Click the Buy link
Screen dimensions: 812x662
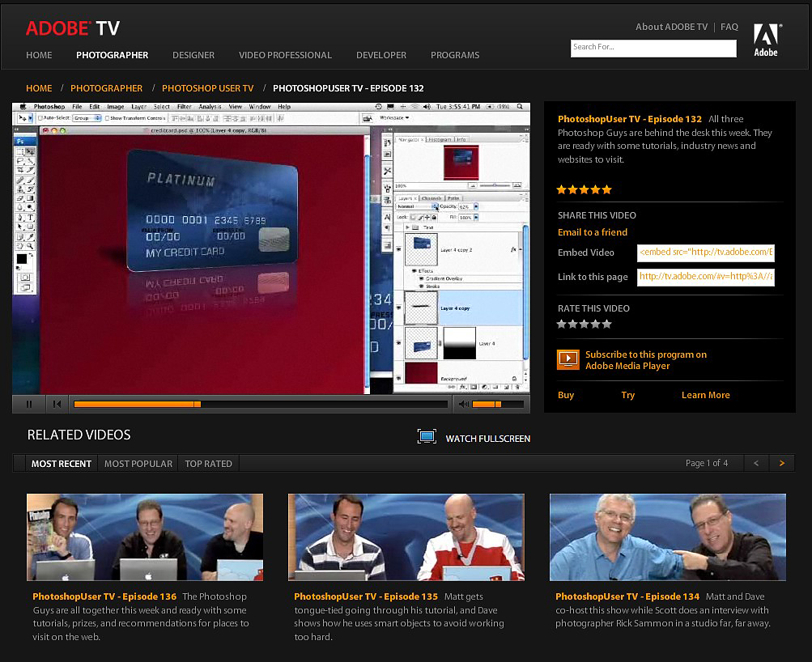click(x=566, y=395)
